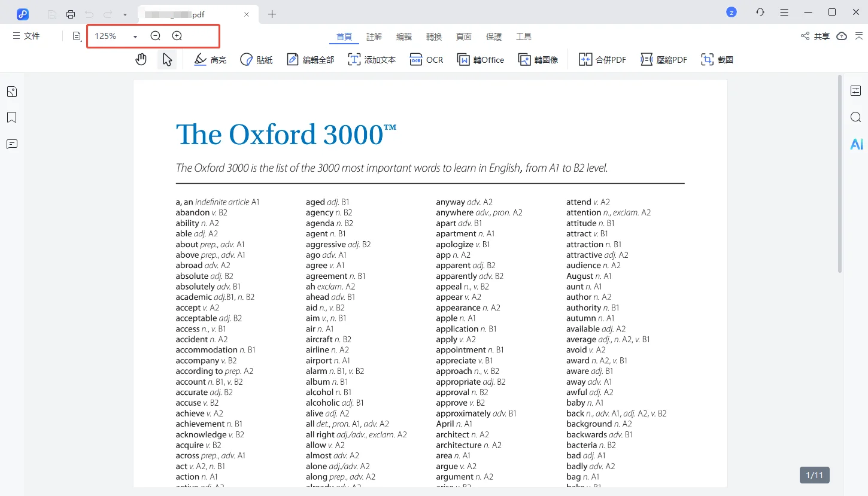Click the word 'apologize' in the list

[x=454, y=244]
